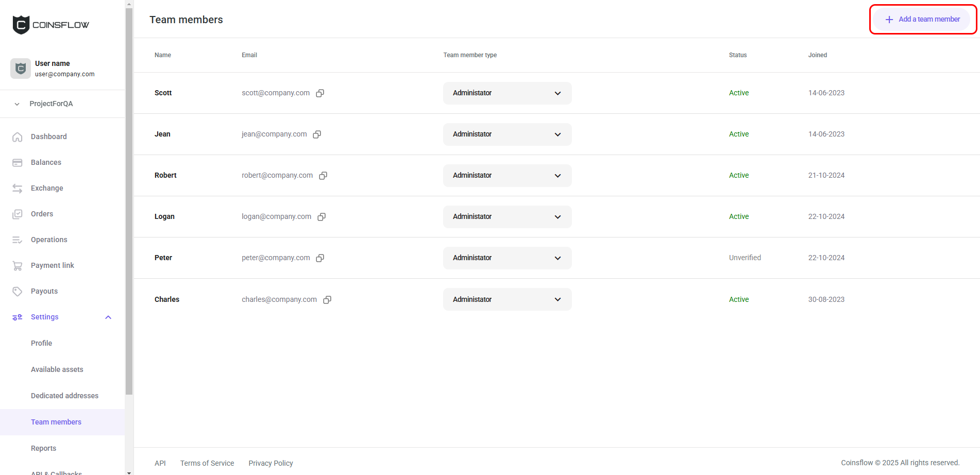This screenshot has height=475, width=980.
Task: Open Scott's team member type dropdown
Action: 507,93
